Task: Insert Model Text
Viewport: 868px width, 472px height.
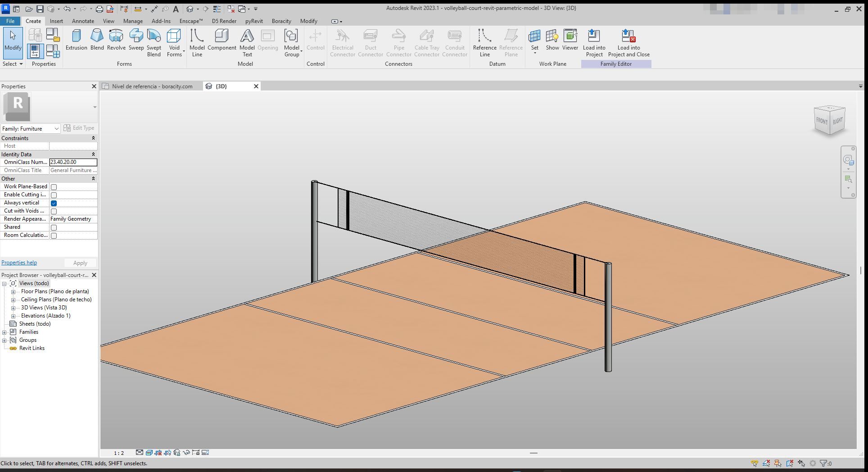Action: pyautogui.click(x=247, y=43)
